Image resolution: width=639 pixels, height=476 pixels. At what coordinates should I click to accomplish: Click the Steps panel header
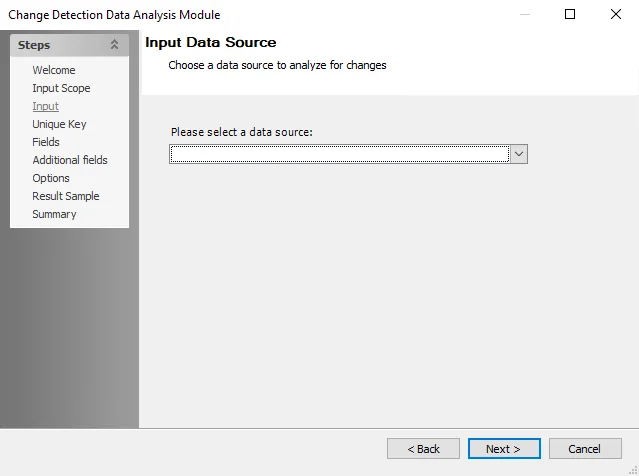pyautogui.click(x=69, y=45)
